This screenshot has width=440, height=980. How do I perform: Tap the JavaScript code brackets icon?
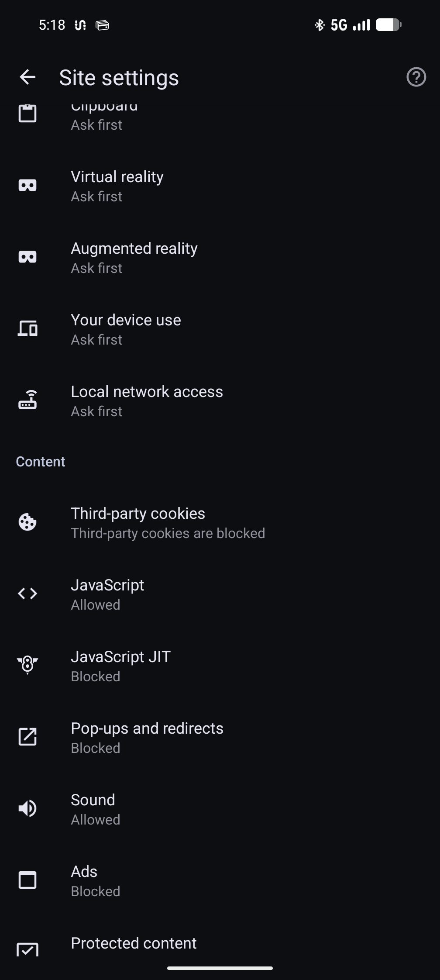click(27, 594)
